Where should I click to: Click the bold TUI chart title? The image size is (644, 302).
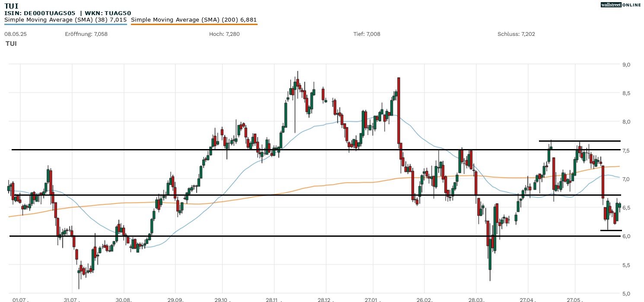point(11,6)
